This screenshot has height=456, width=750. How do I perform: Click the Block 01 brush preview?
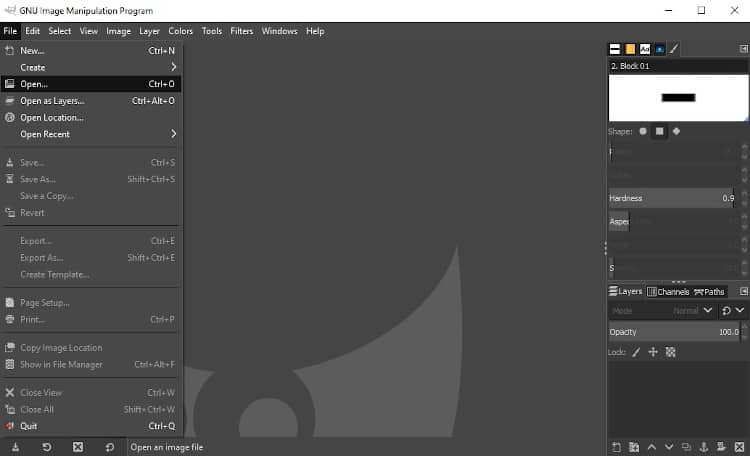pyautogui.click(x=678, y=98)
